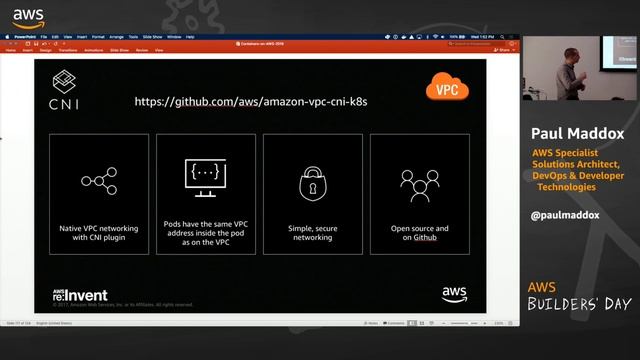Image resolution: width=640 pixels, height=360 pixels.
Task: Open the Edit menu in menu bar
Action: [x=55, y=37]
